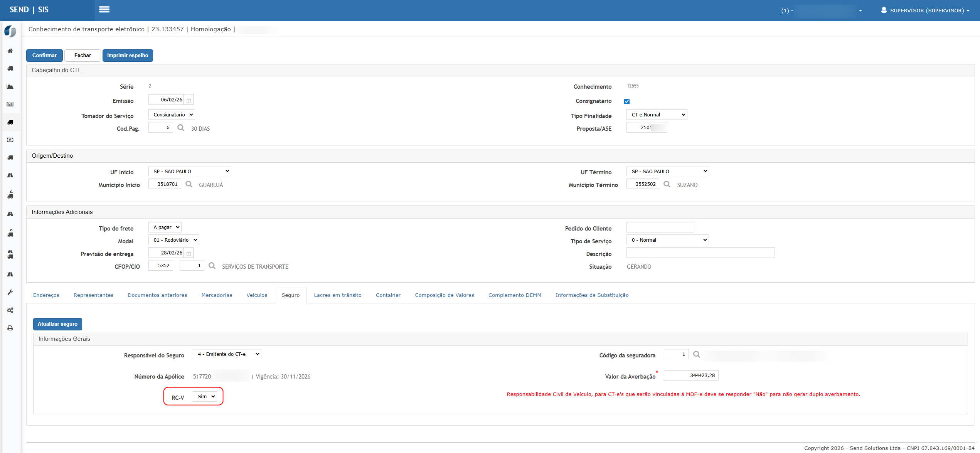Click magnifier next to Código da seguradora
980x453 pixels.
click(696, 354)
